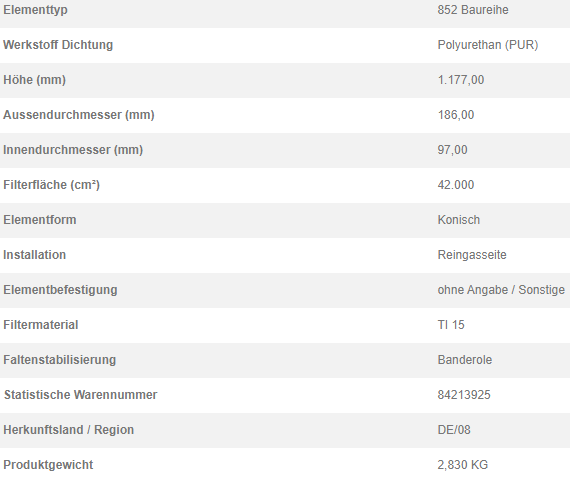Image resolution: width=570 pixels, height=477 pixels.
Task: Click the Höhe (mm) label
Action: (35, 80)
